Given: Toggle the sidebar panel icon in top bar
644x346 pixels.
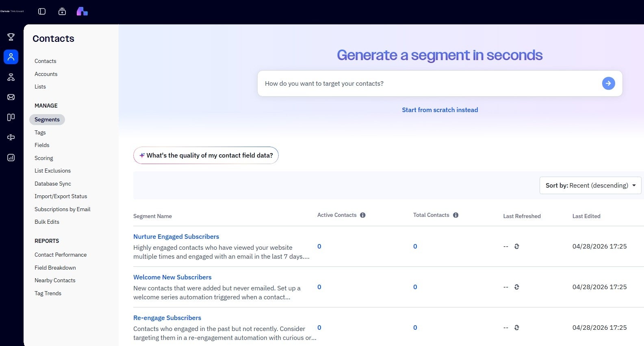Looking at the screenshot, I should click(42, 11).
